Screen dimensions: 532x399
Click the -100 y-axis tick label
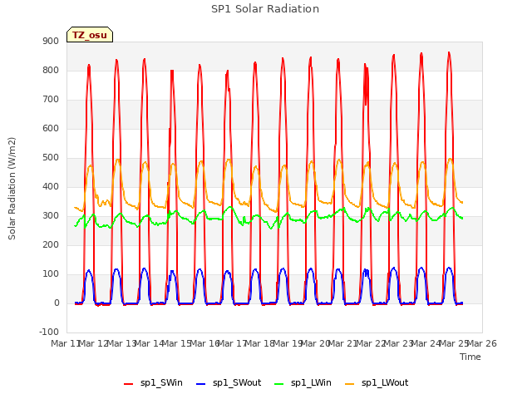click(x=49, y=332)
